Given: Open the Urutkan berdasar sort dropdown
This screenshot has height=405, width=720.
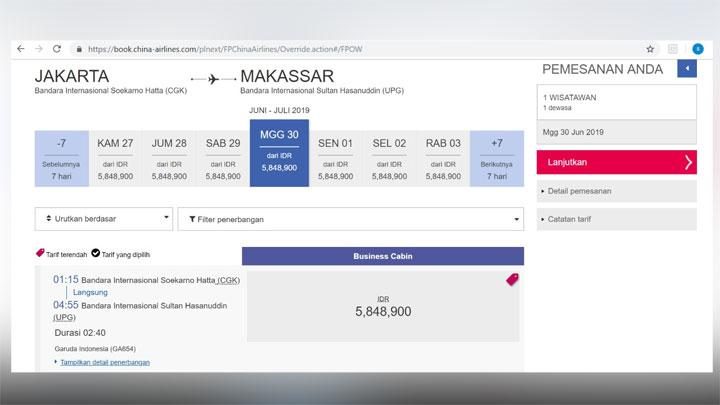Looking at the screenshot, I should [104, 219].
